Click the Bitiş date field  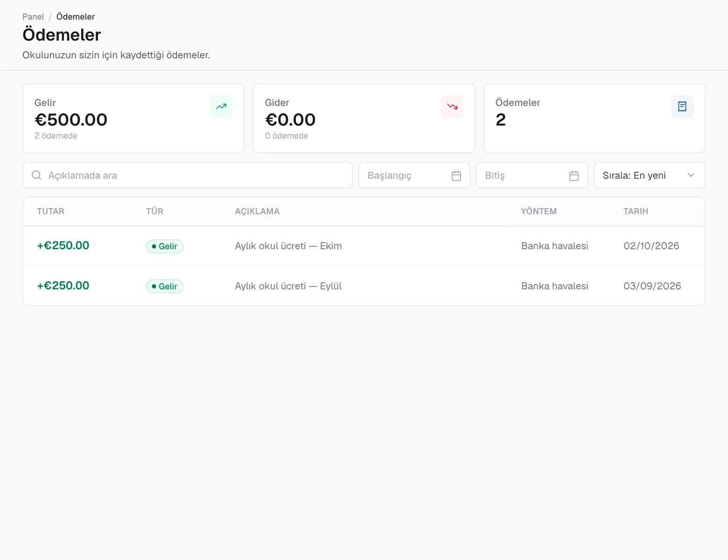click(x=532, y=175)
